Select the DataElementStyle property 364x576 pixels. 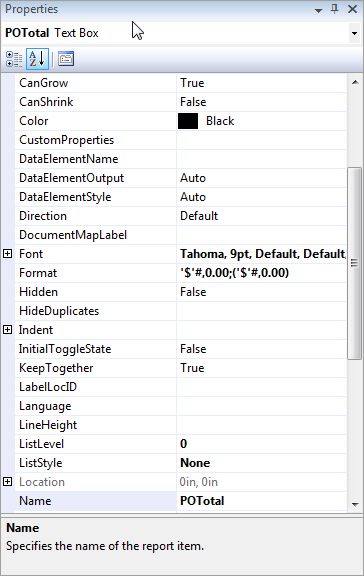click(x=65, y=197)
